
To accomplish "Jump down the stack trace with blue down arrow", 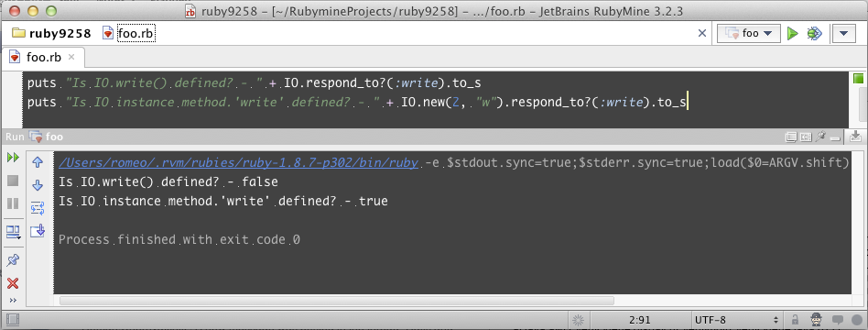I will pyautogui.click(x=38, y=184).
